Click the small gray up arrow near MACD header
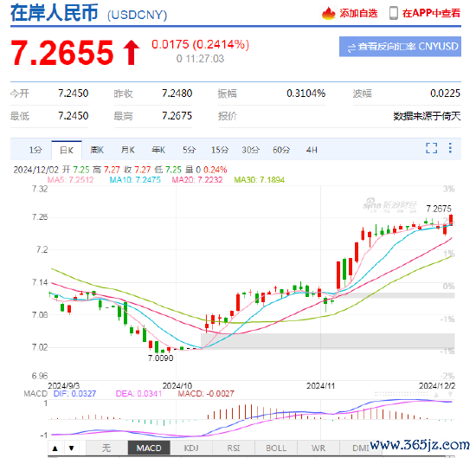Image resolution: width=476 pixels, height=458 pixels. (436, 395)
